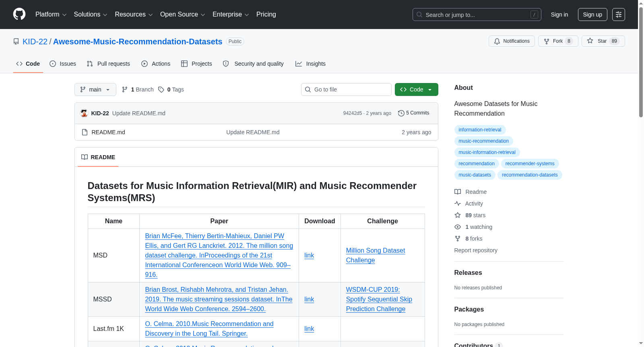The width and height of the screenshot is (644, 347).
Task: Expand the Open Source menu
Action: point(183,15)
